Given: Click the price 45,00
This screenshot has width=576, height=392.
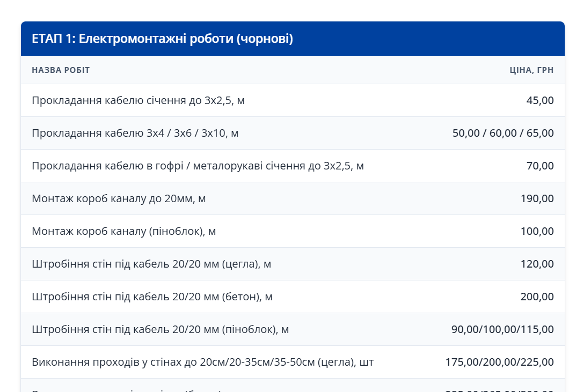Looking at the screenshot, I should [x=539, y=100].
